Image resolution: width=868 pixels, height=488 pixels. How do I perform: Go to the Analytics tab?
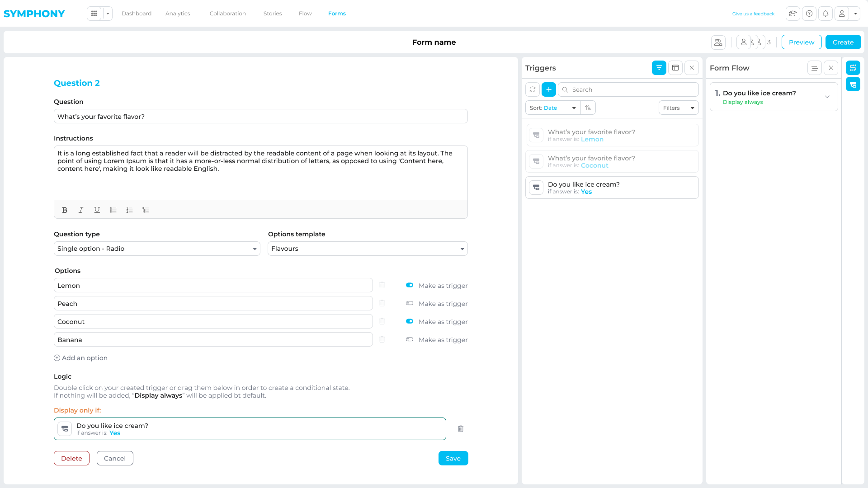(x=178, y=14)
